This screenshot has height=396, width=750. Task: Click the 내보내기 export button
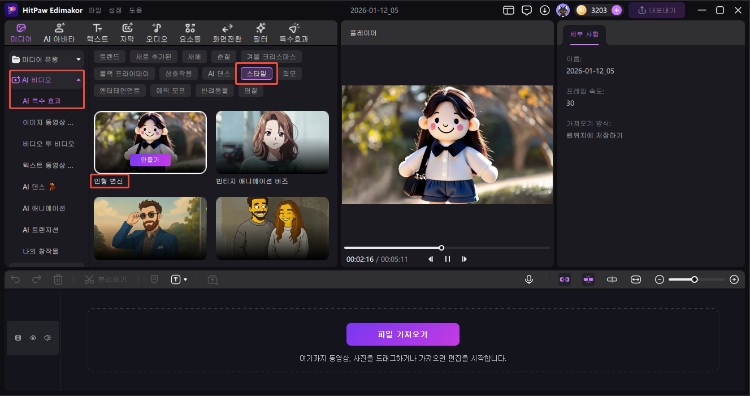point(657,10)
